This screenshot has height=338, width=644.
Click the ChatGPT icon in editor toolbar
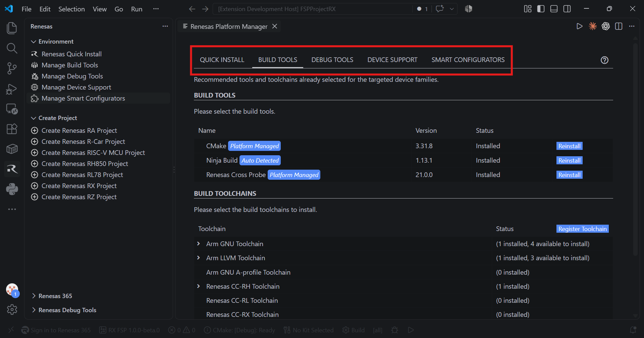pos(606,26)
